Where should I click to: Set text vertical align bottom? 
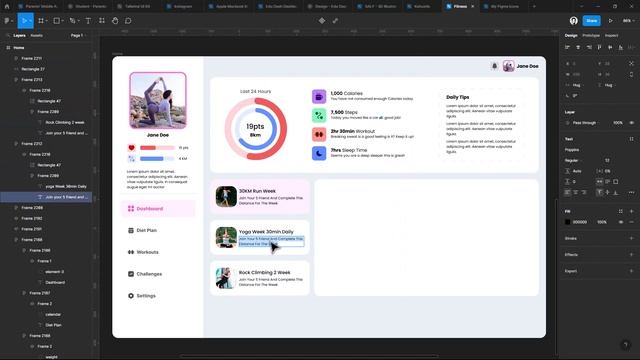pos(616,192)
